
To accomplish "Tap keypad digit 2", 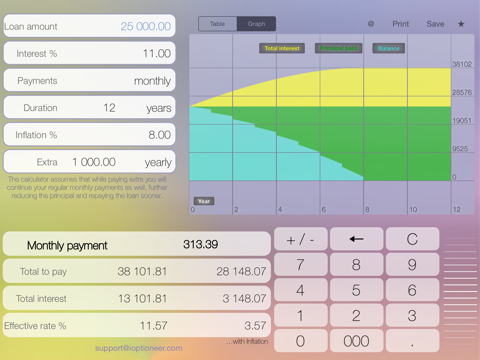I will (x=356, y=315).
